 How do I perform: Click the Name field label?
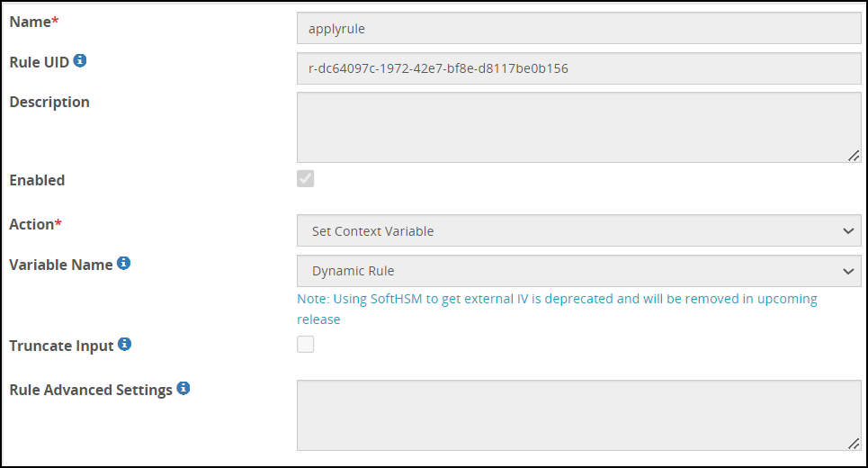[31, 22]
